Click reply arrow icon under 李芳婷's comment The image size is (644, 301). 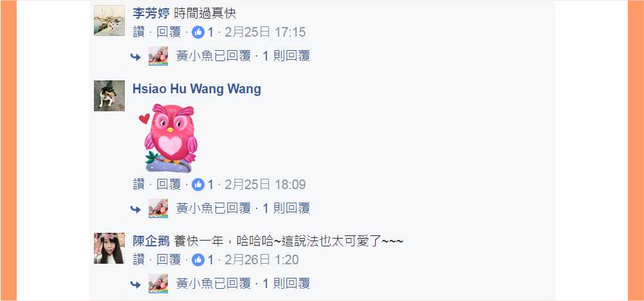click(136, 57)
